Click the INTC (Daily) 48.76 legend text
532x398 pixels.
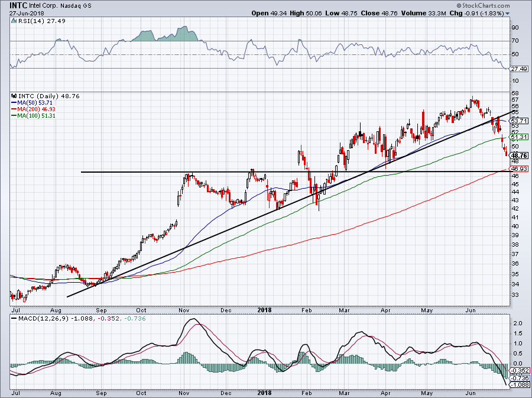[x=49, y=96]
